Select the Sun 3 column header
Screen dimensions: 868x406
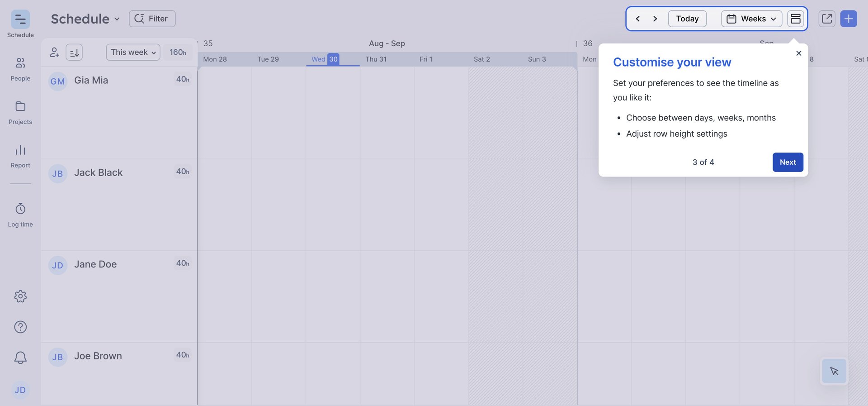537,59
